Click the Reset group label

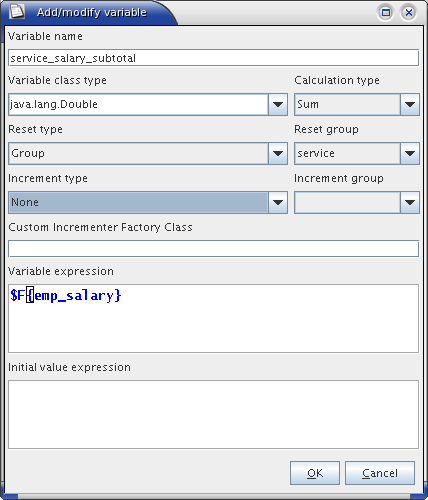[326, 129]
